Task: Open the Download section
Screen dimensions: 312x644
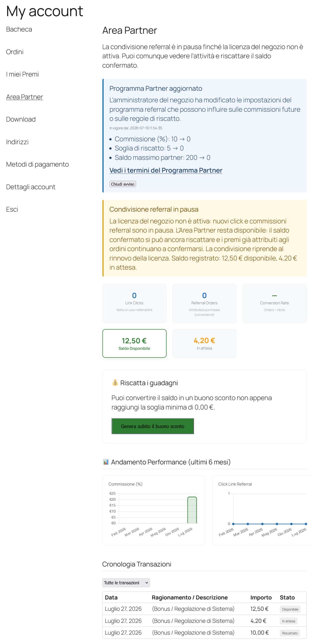Action: click(x=21, y=119)
